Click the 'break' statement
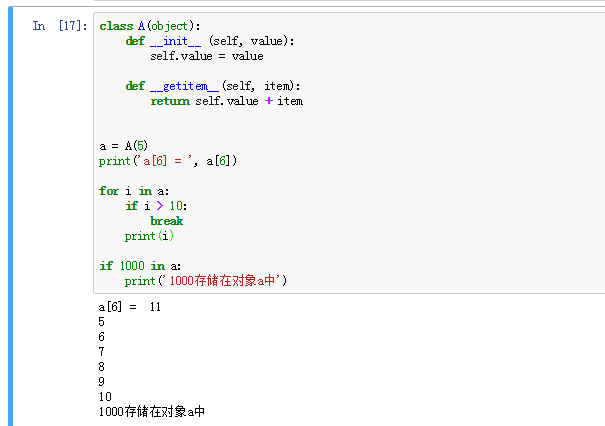605x426 pixels. pos(167,221)
